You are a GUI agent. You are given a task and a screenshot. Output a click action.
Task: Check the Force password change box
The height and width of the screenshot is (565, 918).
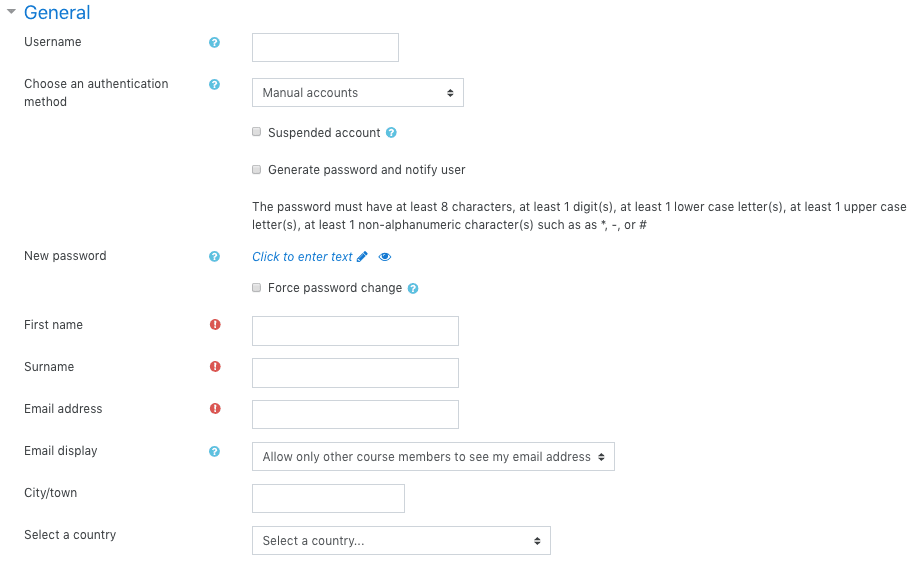tap(257, 288)
